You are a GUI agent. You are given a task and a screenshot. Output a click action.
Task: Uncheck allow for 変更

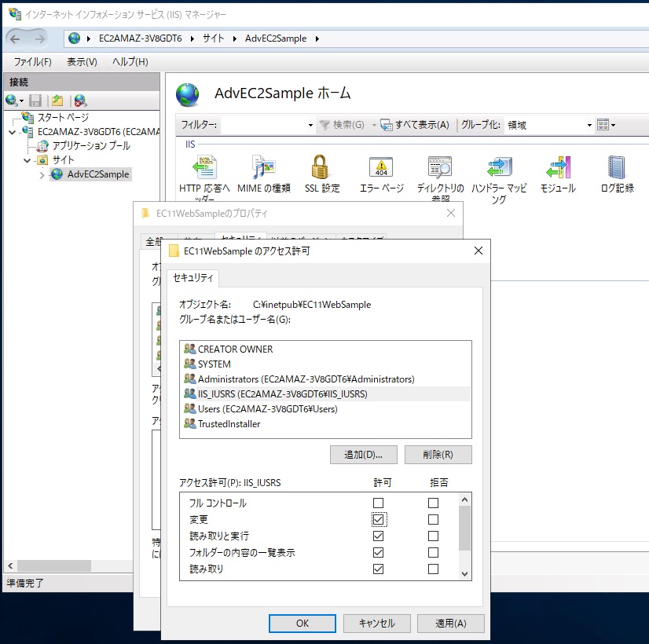pyautogui.click(x=378, y=519)
